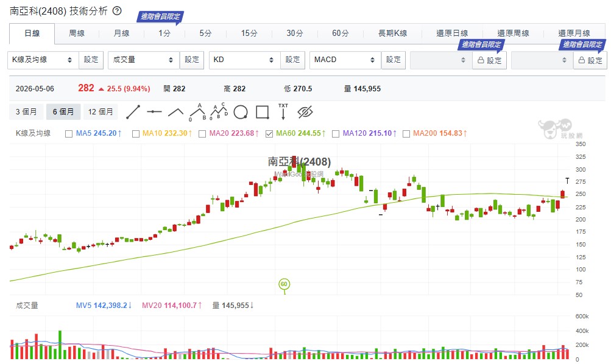Viewport: 611px width, 364px height.
Task: Toggle the MA5 checkbox
Action: 69,133
